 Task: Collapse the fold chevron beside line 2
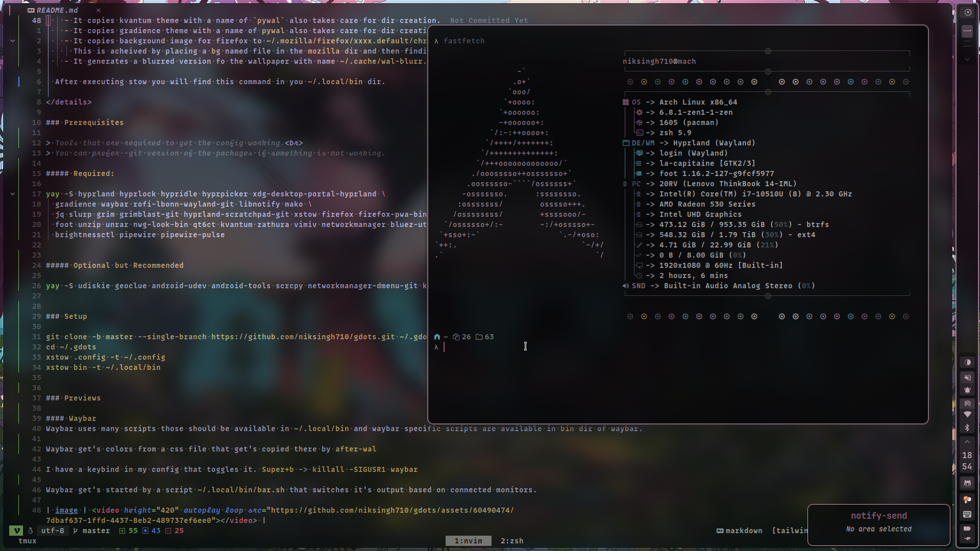13,41
